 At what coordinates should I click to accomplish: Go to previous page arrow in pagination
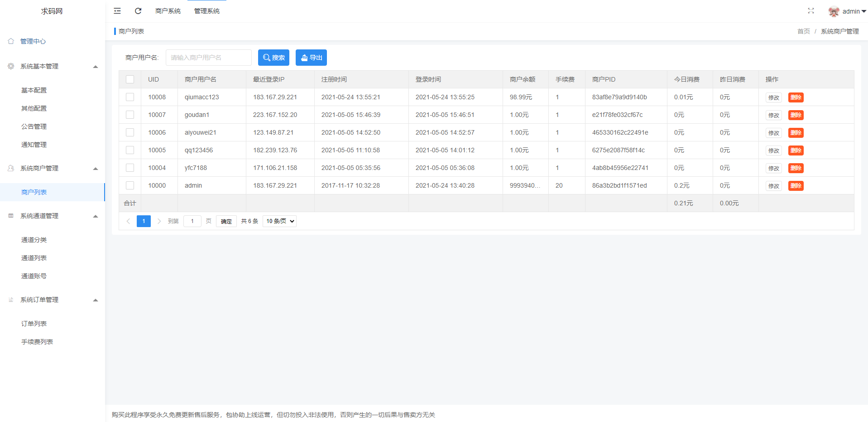(x=128, y=221)
